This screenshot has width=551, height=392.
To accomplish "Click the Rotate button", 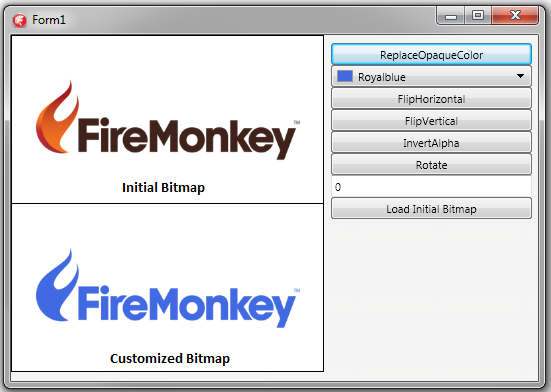I will click(431, 165).
